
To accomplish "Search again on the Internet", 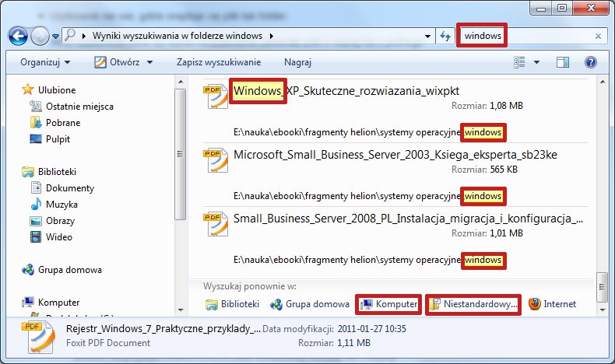I will coord(552,304).
